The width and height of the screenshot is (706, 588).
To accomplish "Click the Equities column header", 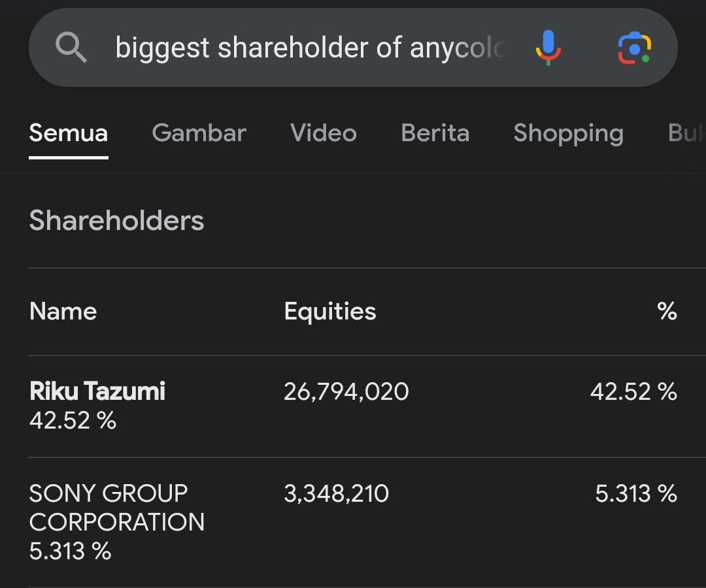I will 330,312.
